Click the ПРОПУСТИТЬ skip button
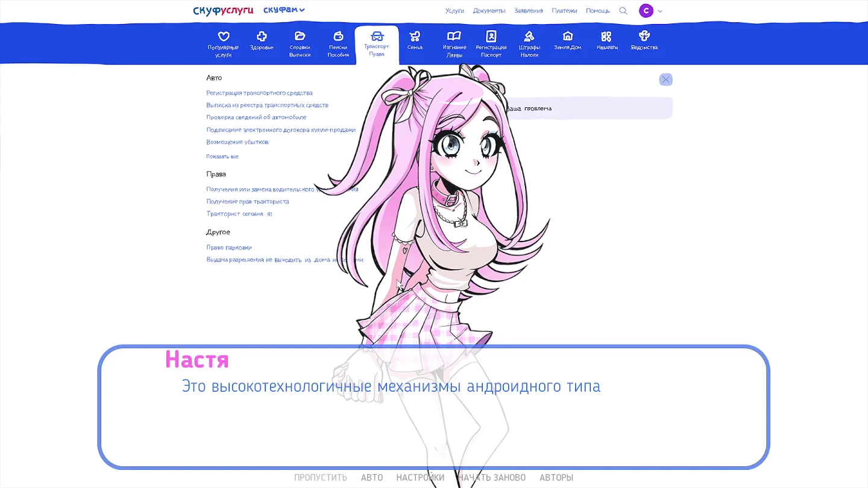Screen dimensions: 868x488 tap(321, 478)
